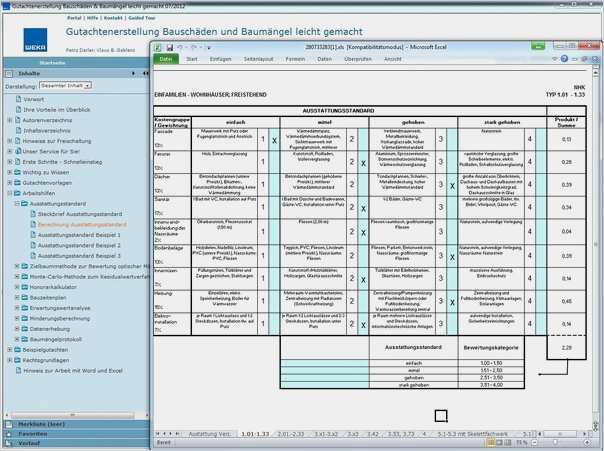Collapse the Arbeitshilfen tree node

[9, 193]
